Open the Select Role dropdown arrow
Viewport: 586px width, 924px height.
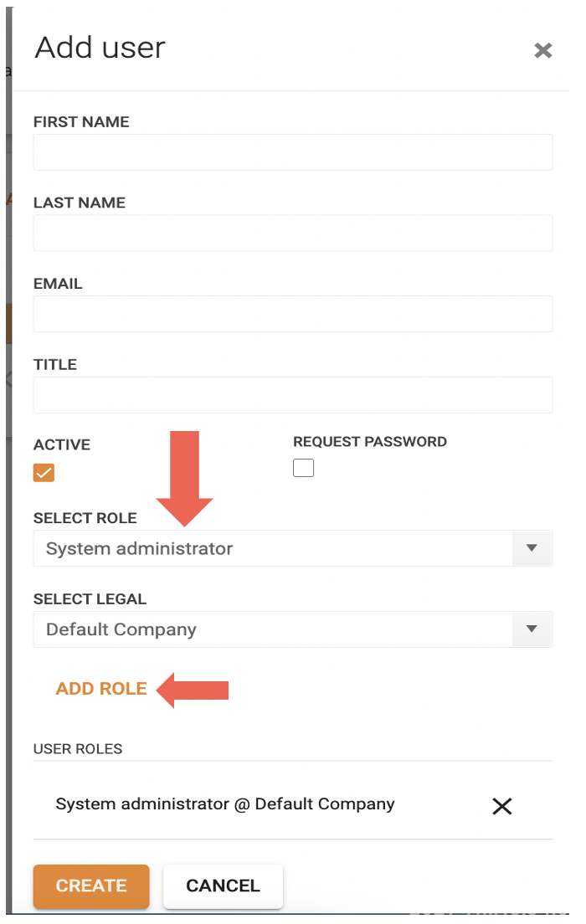coord(532,548)
